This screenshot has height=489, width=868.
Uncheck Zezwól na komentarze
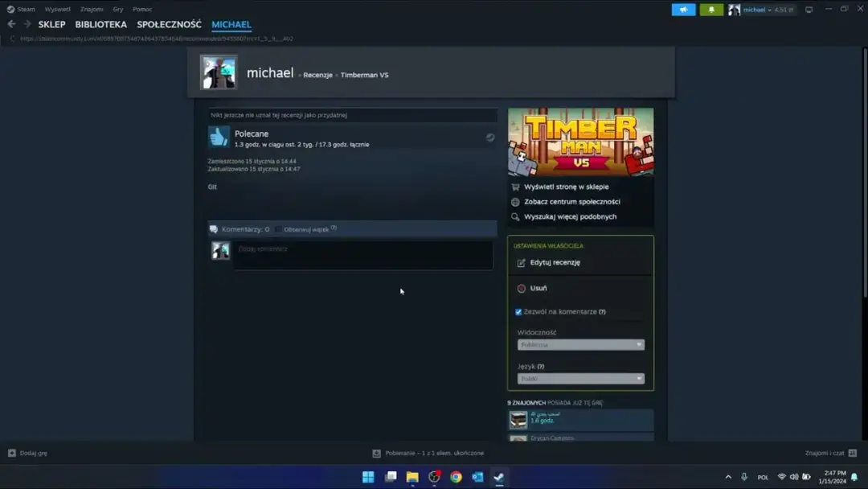click(x=518, y=311)
